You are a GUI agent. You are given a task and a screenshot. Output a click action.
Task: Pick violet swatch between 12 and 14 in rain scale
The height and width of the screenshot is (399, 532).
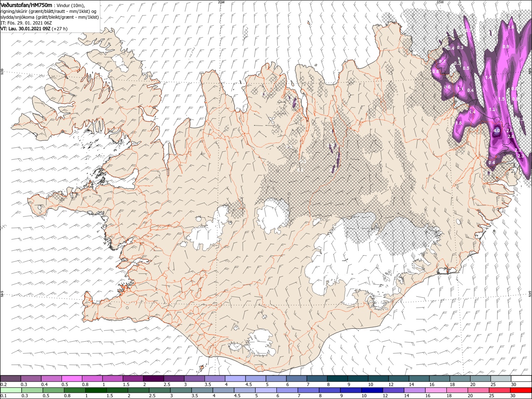point(393,390)
